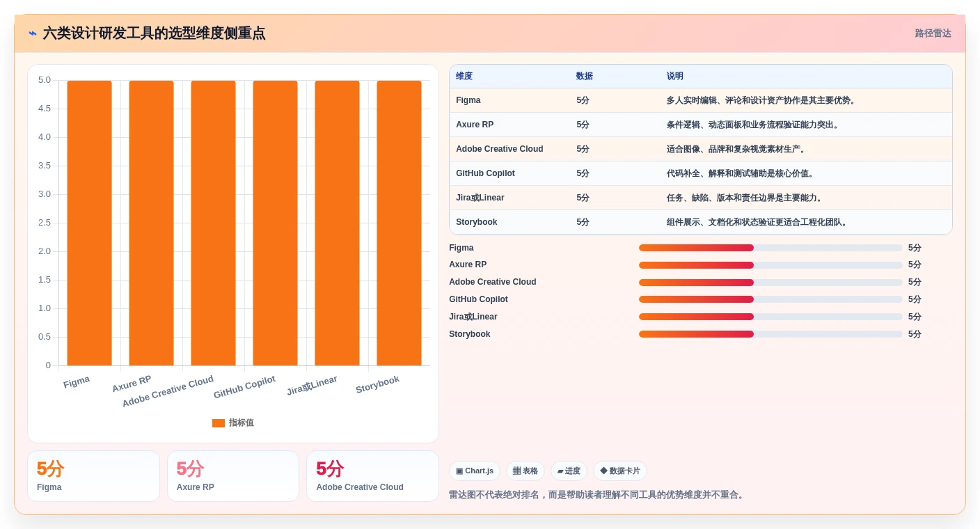This screenshot has height=529, width=980.
Task: Click GitHub Copilot x-axis label
Action: click(244, 387)
